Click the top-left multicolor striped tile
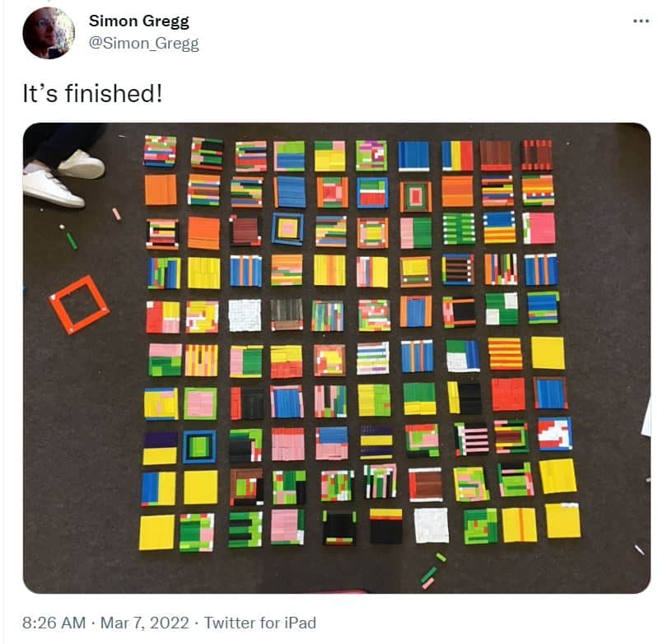Image resolution: width=668 pixels, height=644 pixels. coord(160,152)
